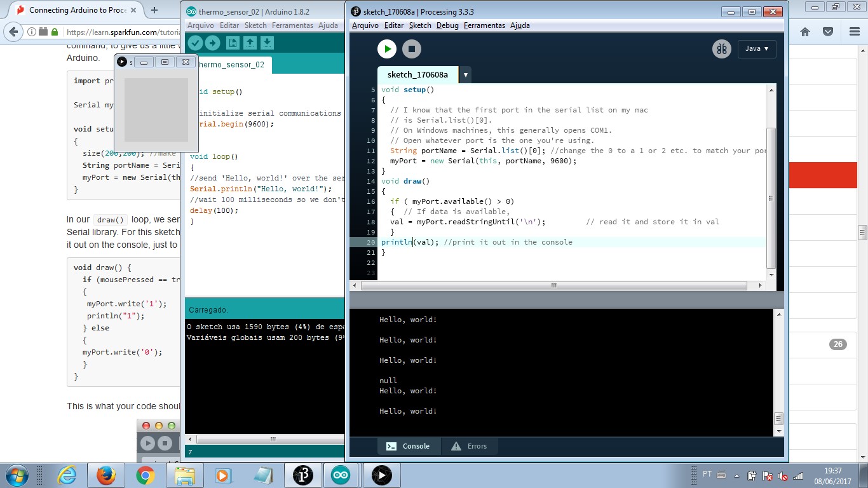Open the Debug menu in Processing
Viewport: 868px width, 488px height.
[447, 25]
